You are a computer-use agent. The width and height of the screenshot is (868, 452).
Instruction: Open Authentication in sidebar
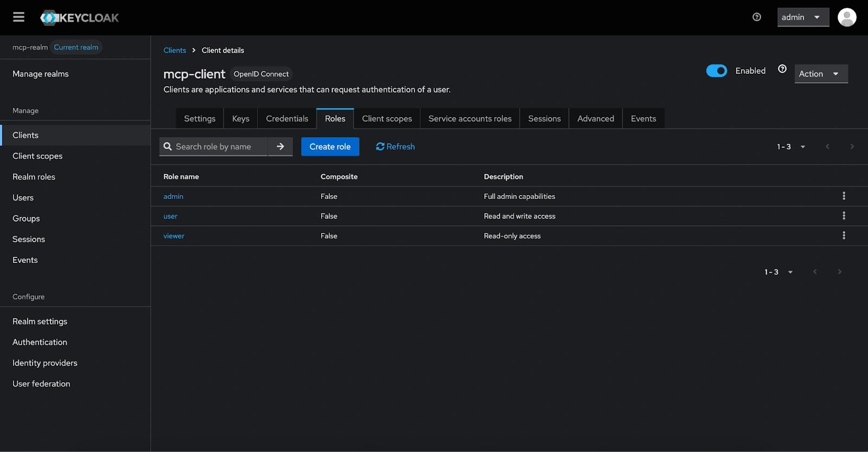pos(75,343)
